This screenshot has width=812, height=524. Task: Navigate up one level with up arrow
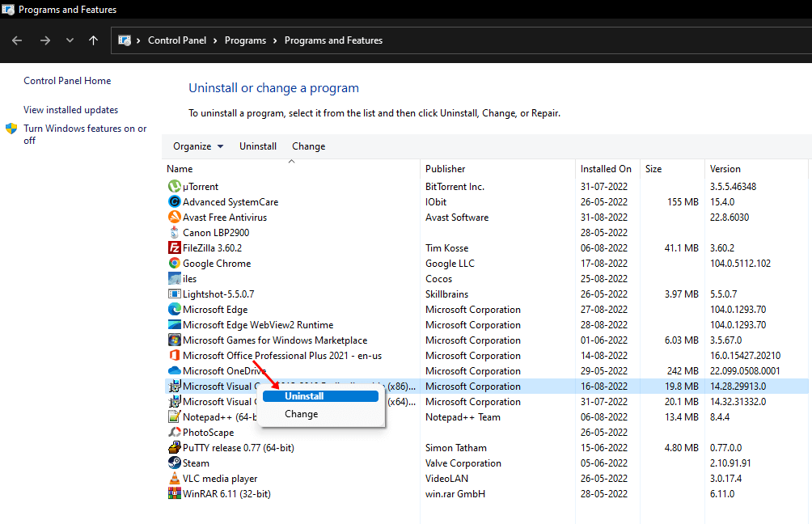tap(94, 40)
